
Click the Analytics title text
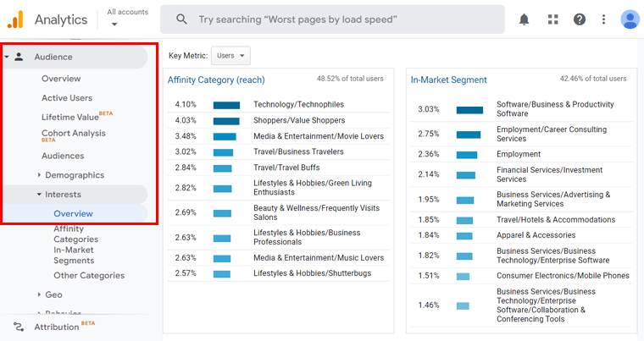pos(61,19)
